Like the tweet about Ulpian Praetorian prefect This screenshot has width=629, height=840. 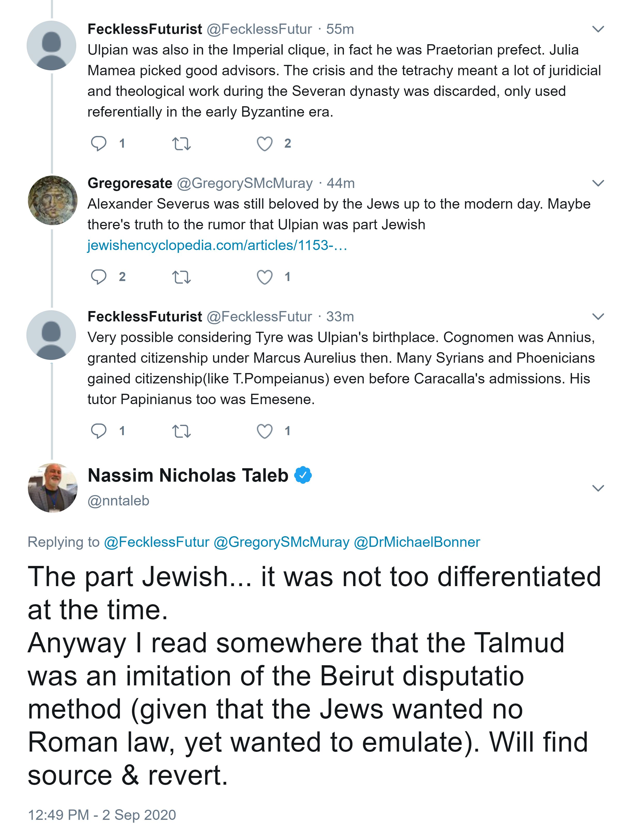264,144
